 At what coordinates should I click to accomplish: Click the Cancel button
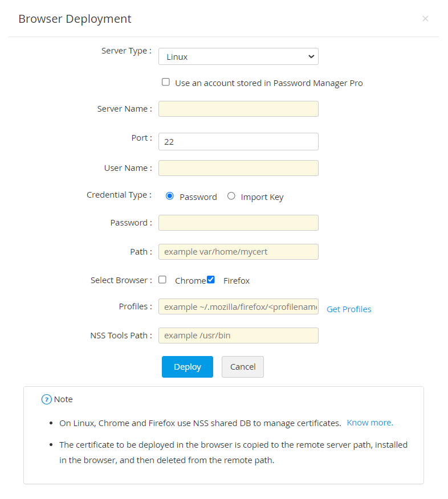(243, 367)
